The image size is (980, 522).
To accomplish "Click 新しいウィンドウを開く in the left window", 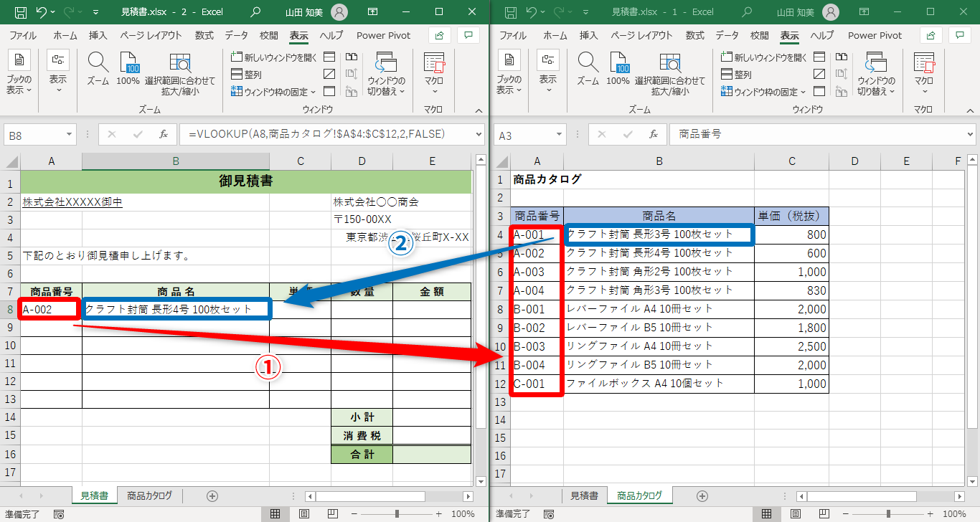I will [274, 57].
